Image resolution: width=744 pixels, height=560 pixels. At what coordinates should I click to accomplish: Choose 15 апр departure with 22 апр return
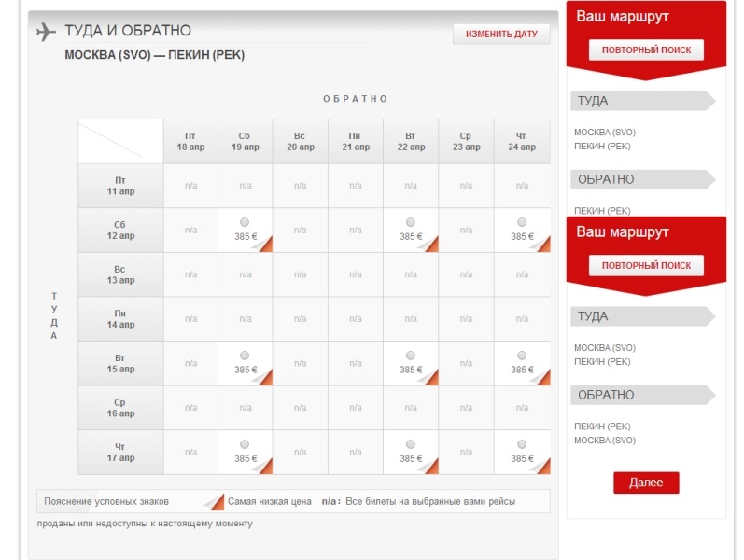coord(411,356)
